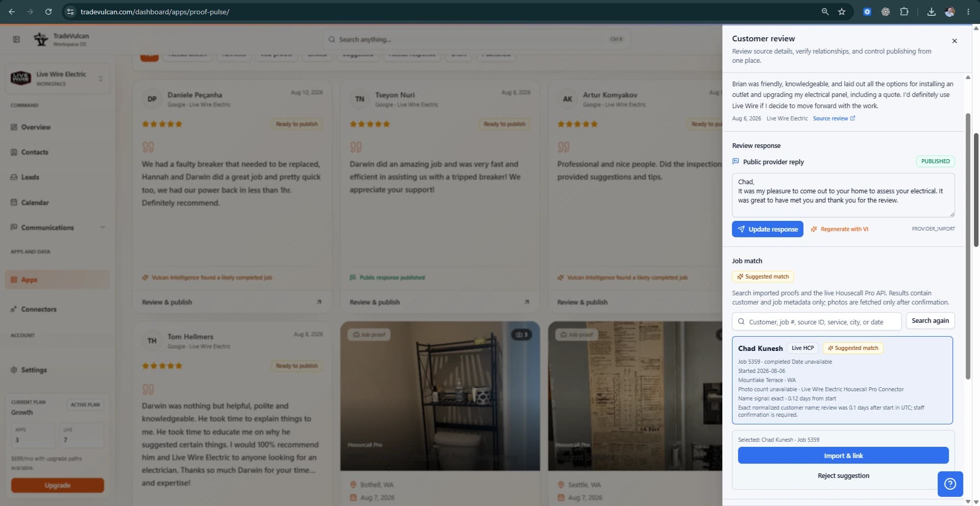Click the TH avatar for Tom Hellmers
Image resolution: width=980 pixels, height=506 pixels.
click(152, 341)
